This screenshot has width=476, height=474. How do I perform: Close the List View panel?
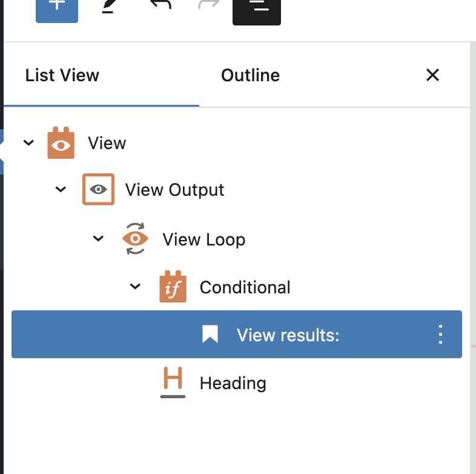click(432, 75)
